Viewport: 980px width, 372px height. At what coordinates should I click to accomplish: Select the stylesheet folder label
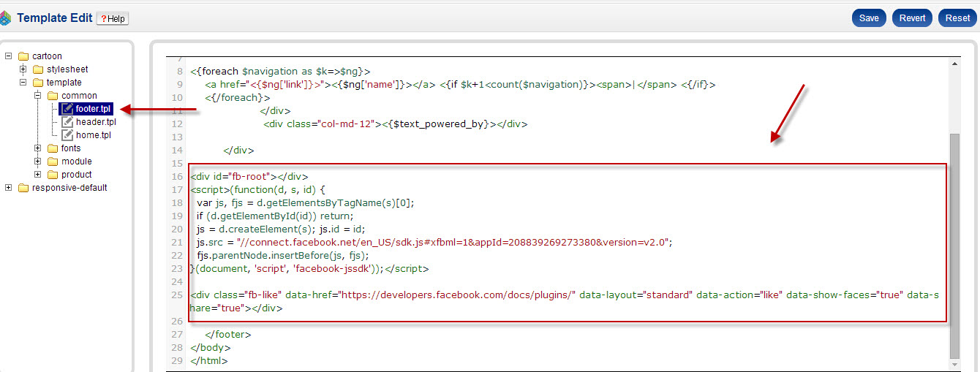coord(67,69)
